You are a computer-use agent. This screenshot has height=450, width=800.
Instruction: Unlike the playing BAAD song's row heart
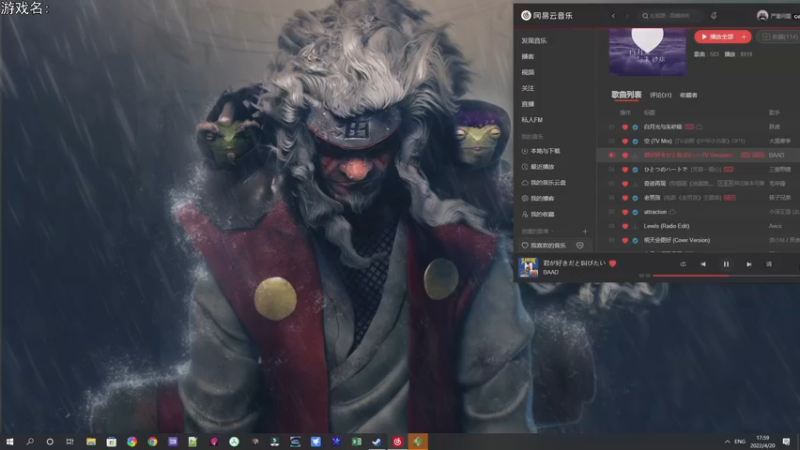point(625,155)
